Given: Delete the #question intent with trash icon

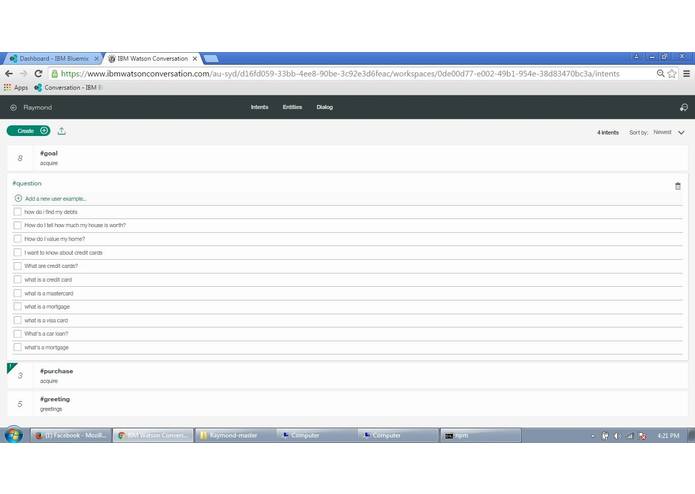Looking at the screenshot, I should pos(678,186).
